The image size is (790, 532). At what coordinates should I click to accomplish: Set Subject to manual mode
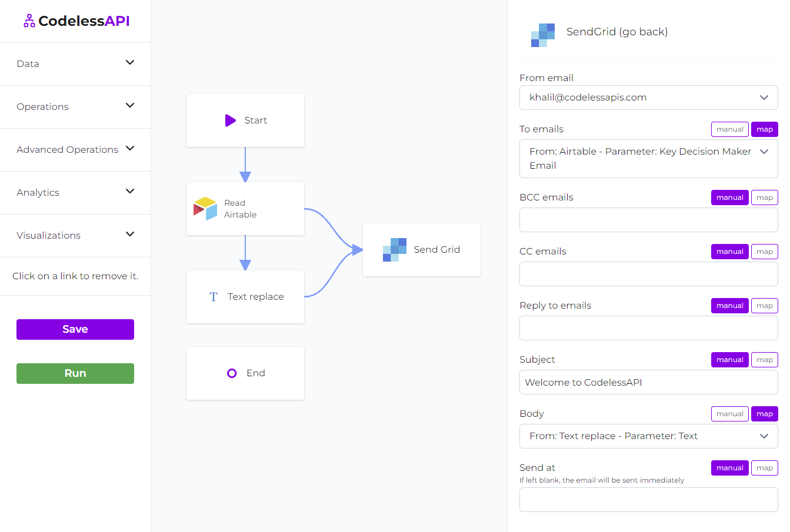tap(730, 360)
